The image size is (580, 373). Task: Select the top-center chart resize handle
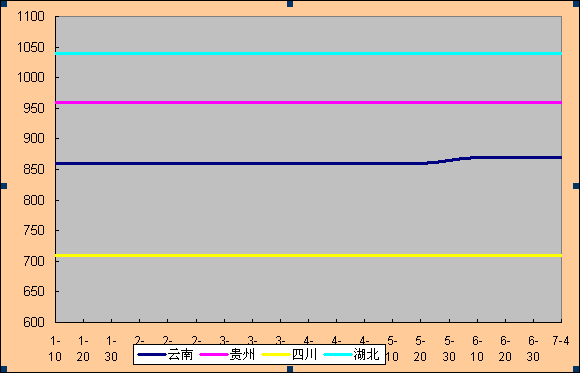(290, 4)
